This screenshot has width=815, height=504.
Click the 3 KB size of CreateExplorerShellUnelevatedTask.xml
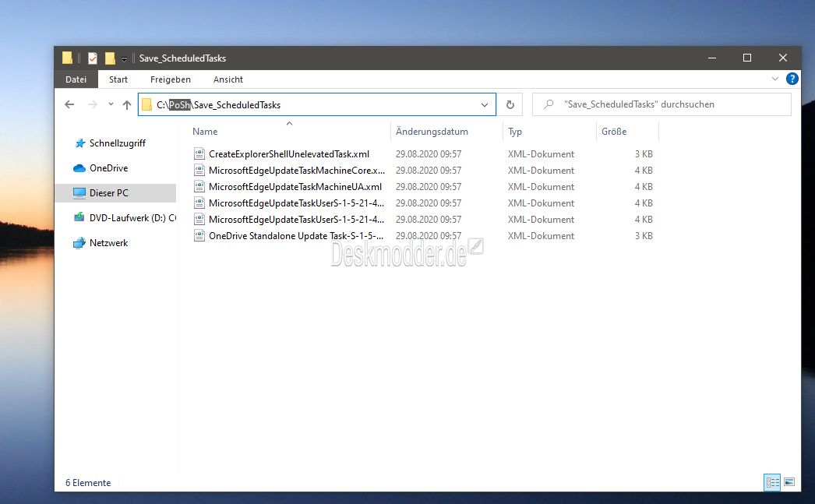coord(644,153)
